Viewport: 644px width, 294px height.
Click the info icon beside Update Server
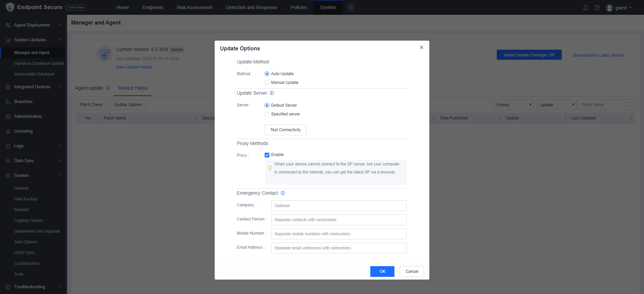click(272, 93)
